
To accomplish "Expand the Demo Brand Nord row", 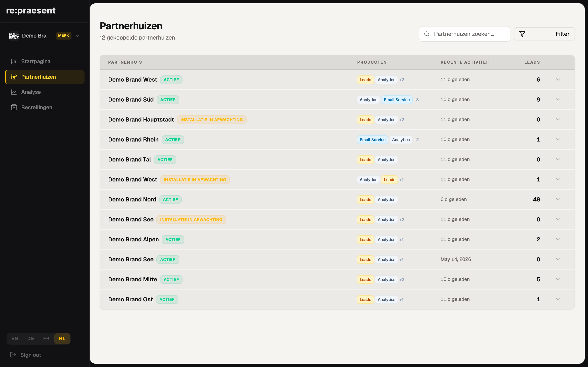I will click(x=558, y=200).
